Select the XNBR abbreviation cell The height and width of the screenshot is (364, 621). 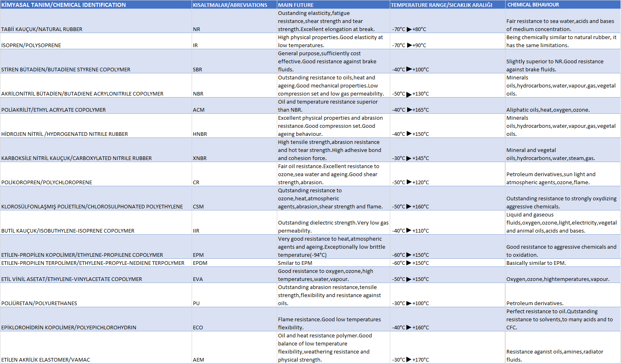pos(234,150)
